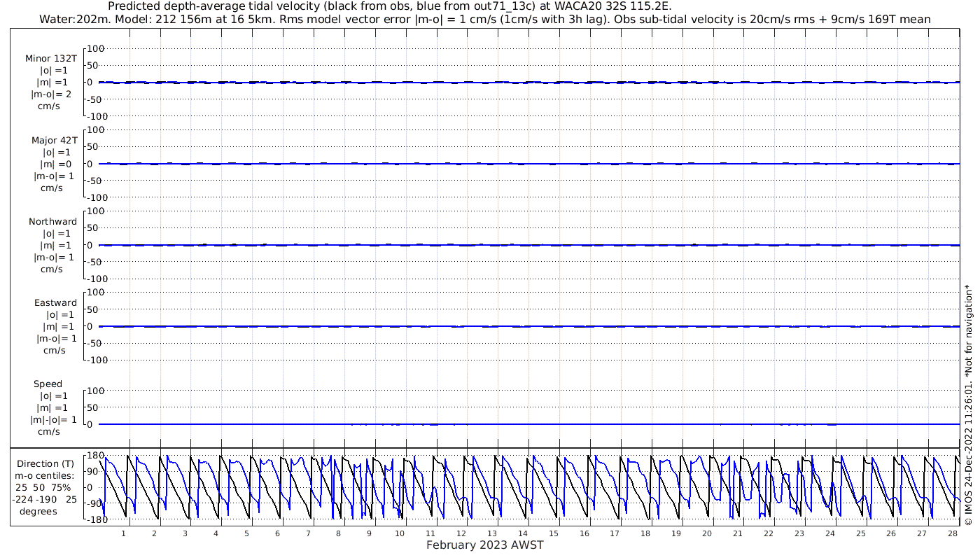
Task: Click day 5 on the date axis
Action: (246, 533)
